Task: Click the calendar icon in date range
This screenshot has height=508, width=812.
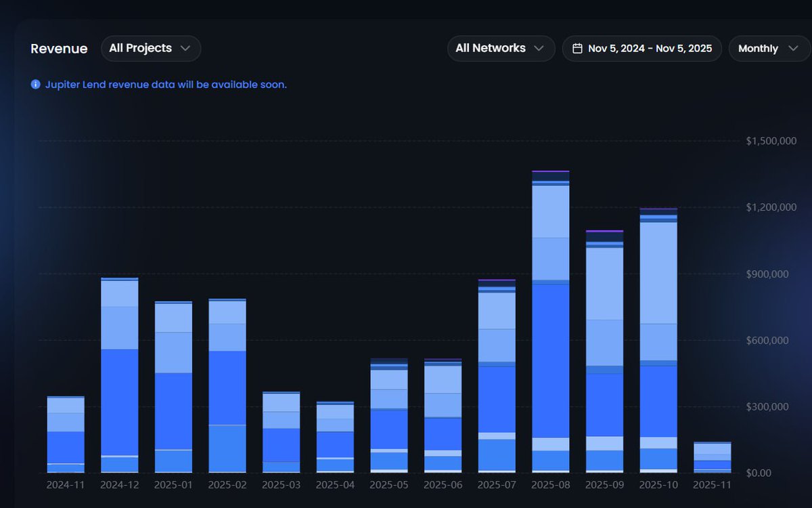Action: [577, 49]
